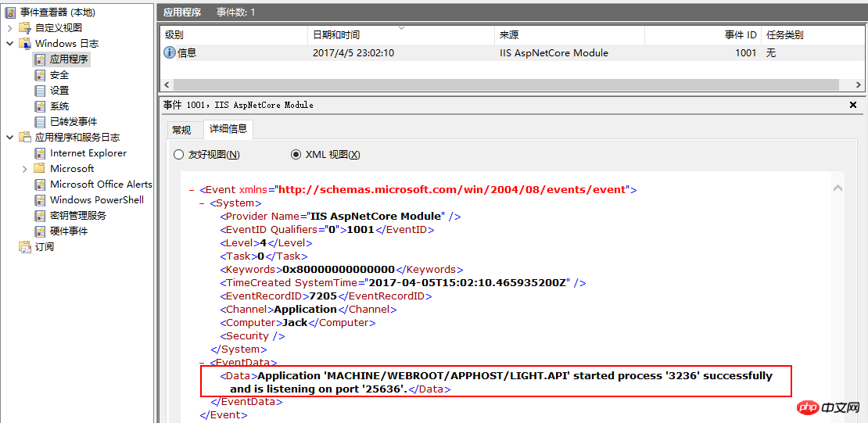
Task: Click the blue 信息 level icon in the event row
Action: pyautogui.click(x=170, y=53)
